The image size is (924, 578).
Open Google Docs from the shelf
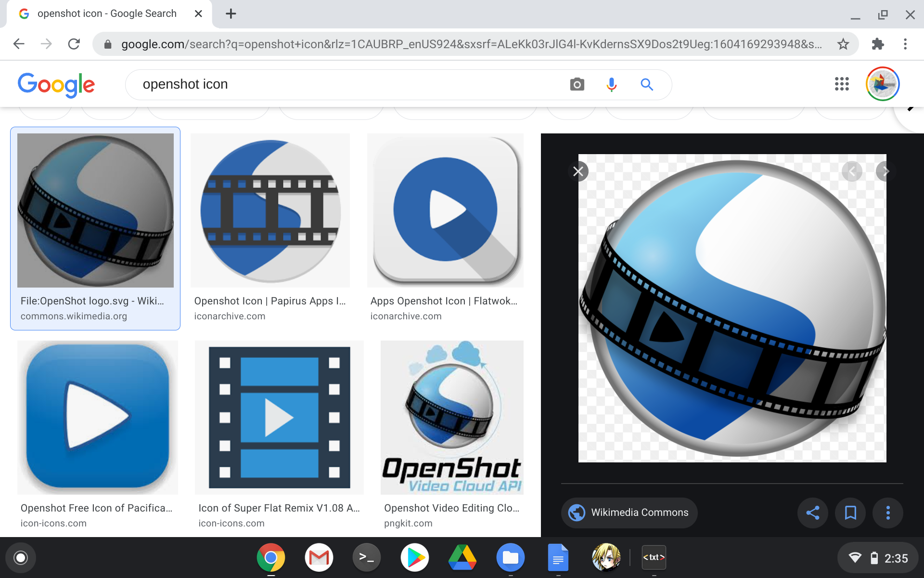coord(558,558)
